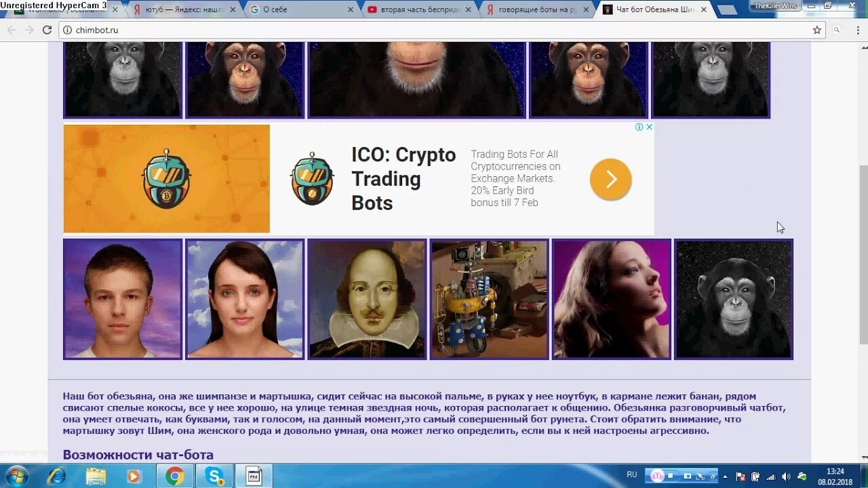View site information icon before chimbot.ru
This screenshot has height=488, width=868.
click(66, 30)
